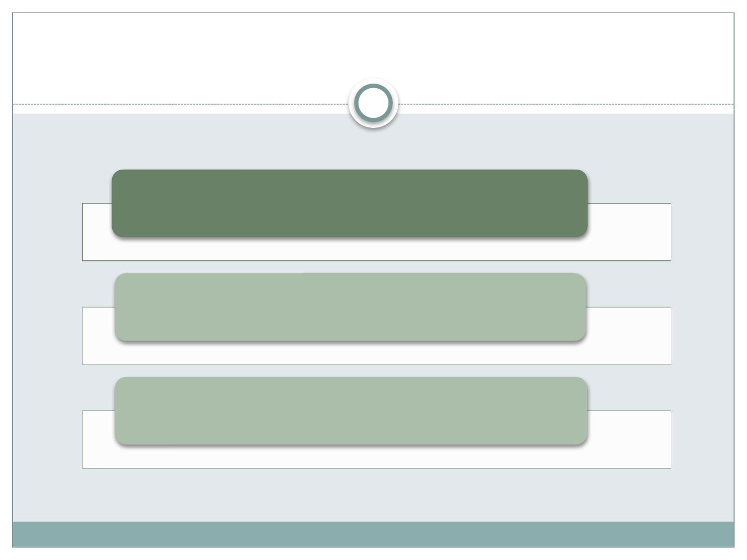Viewport: 747px width, 560px height.
Task: Click gray background above the teal footer
Action: (x=373, y=495)
